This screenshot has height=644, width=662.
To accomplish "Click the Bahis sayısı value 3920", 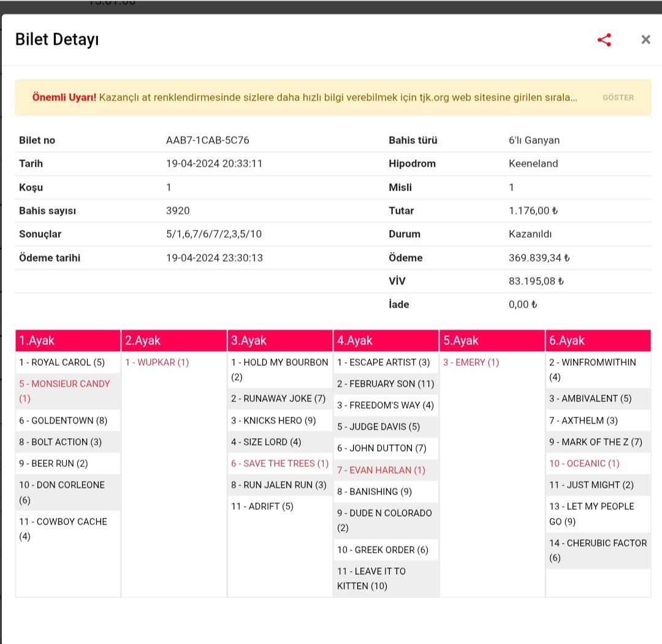I will 178,211.
